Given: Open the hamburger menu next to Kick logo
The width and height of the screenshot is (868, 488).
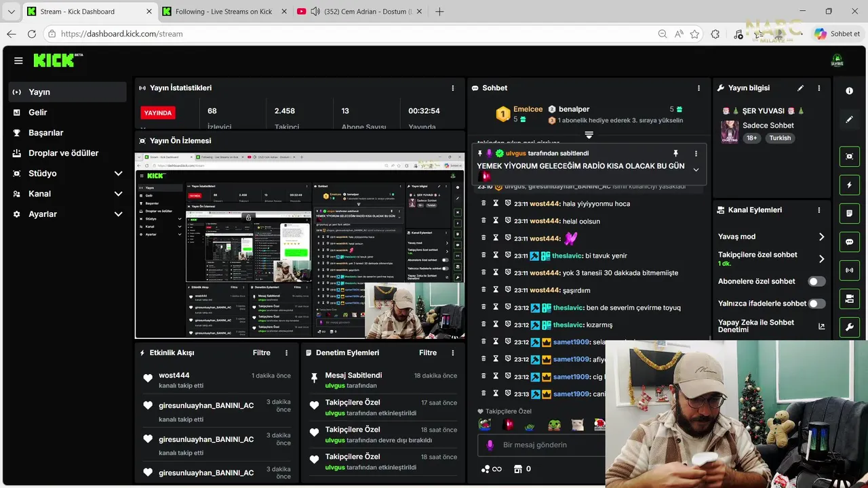Looking at the screenshot, I should pos(18,60).
